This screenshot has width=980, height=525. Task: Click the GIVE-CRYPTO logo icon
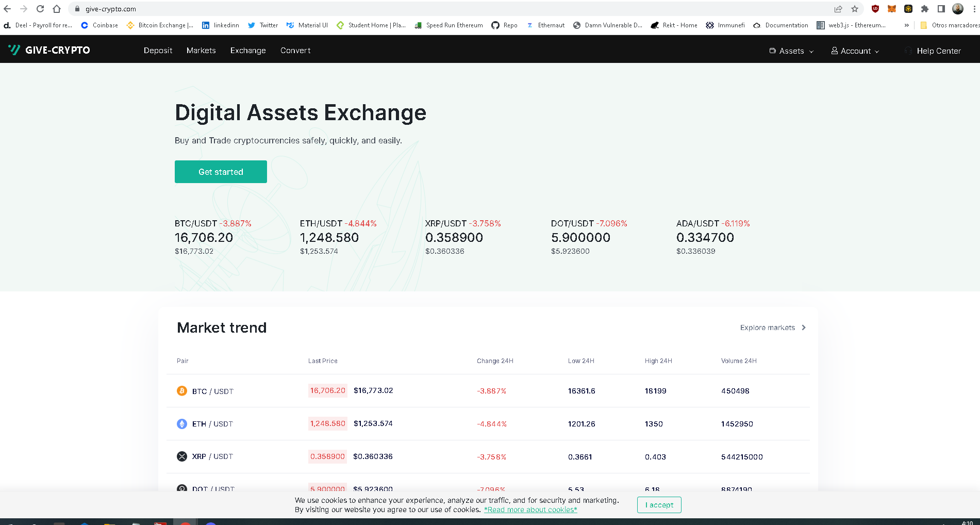[x=14, y=50]
